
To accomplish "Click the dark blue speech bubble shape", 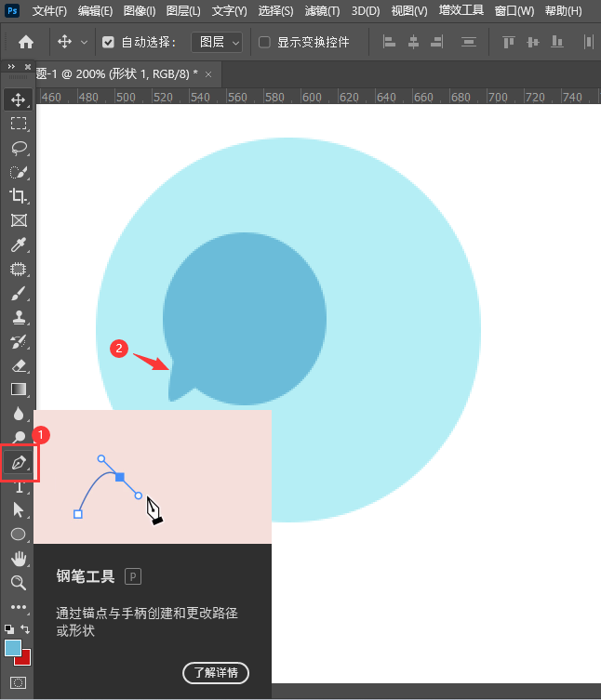I will click(245, 318).
